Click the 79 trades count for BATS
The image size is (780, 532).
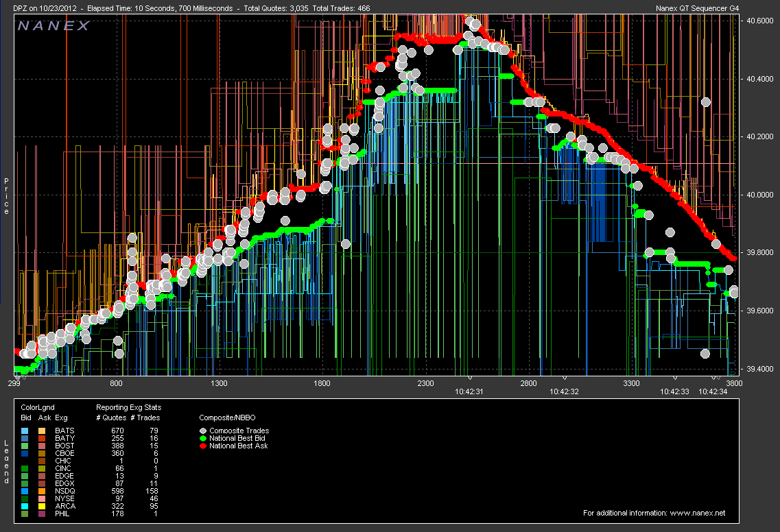point(154,431)
